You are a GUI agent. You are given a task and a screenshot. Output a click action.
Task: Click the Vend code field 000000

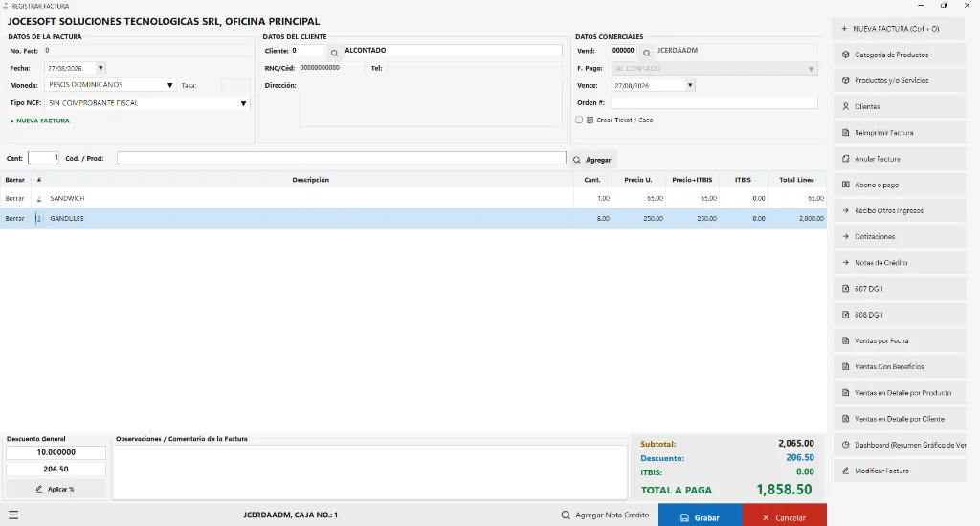(x=624, y=51)
